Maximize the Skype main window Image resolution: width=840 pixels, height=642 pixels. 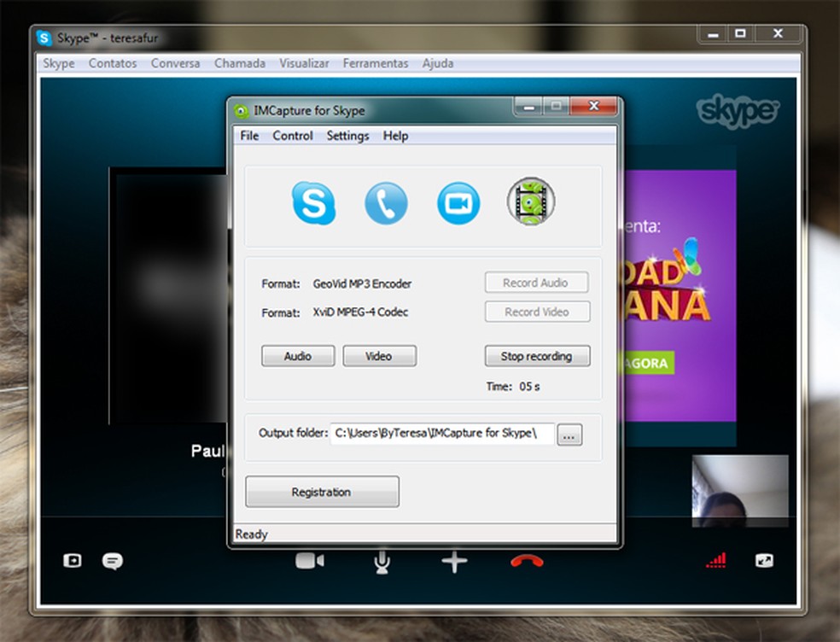point(740,34)
